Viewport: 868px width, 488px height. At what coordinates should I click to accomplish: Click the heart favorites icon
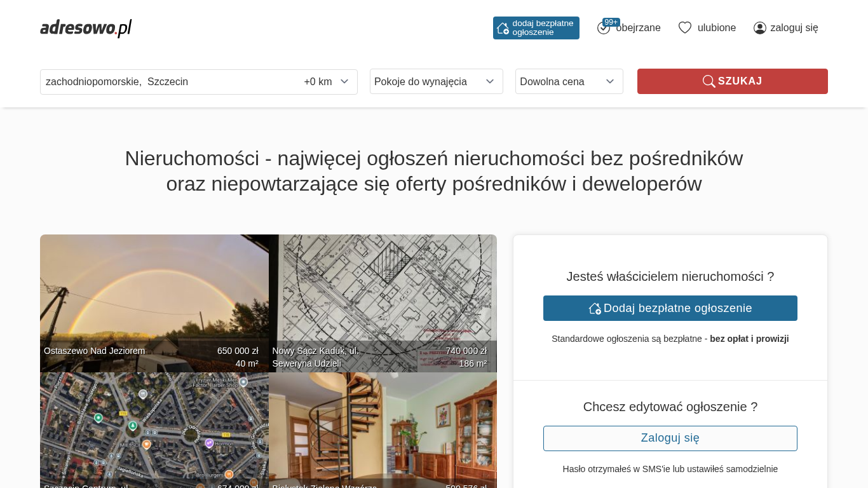point(684,28)
